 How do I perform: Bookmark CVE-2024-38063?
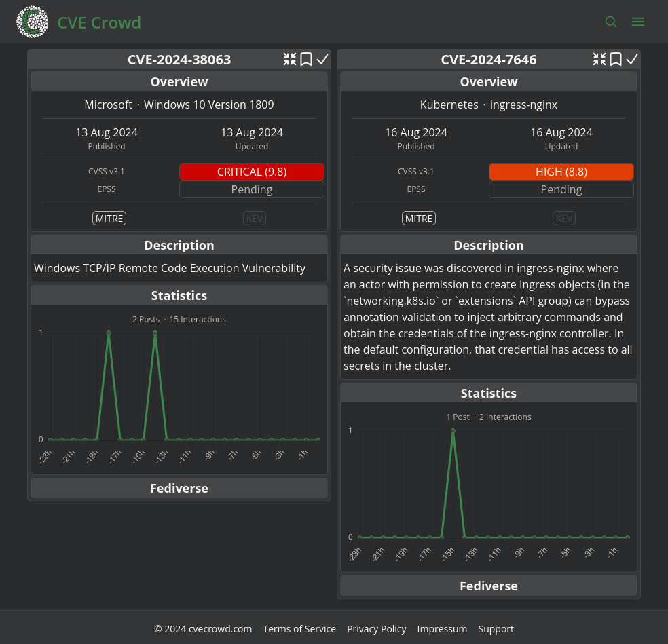click(306, 59)
